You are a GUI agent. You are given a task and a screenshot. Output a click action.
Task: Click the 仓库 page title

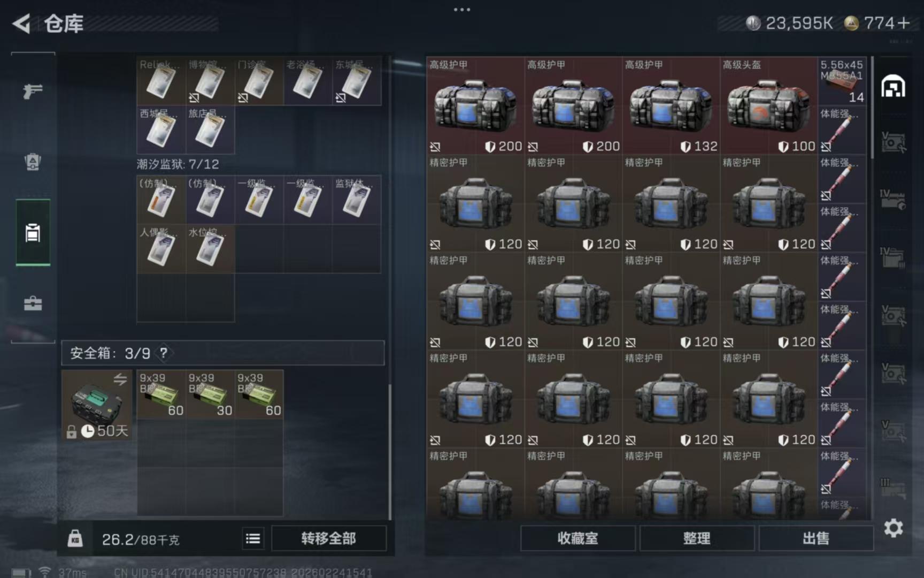coord(64,24)
